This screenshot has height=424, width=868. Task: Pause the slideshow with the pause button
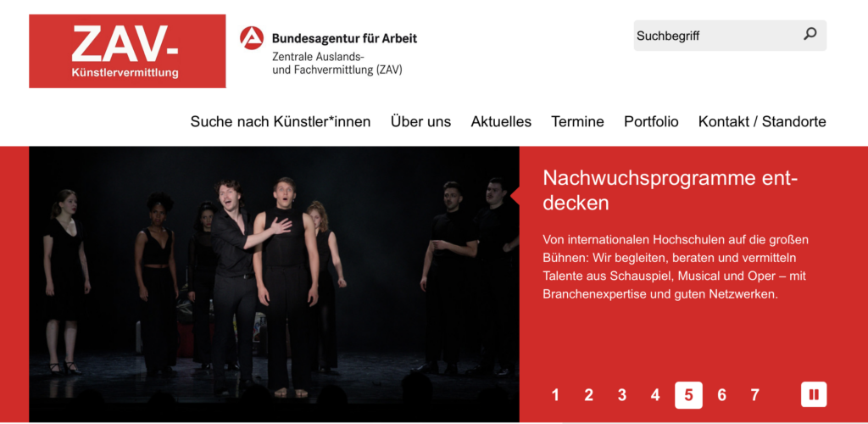814,394
